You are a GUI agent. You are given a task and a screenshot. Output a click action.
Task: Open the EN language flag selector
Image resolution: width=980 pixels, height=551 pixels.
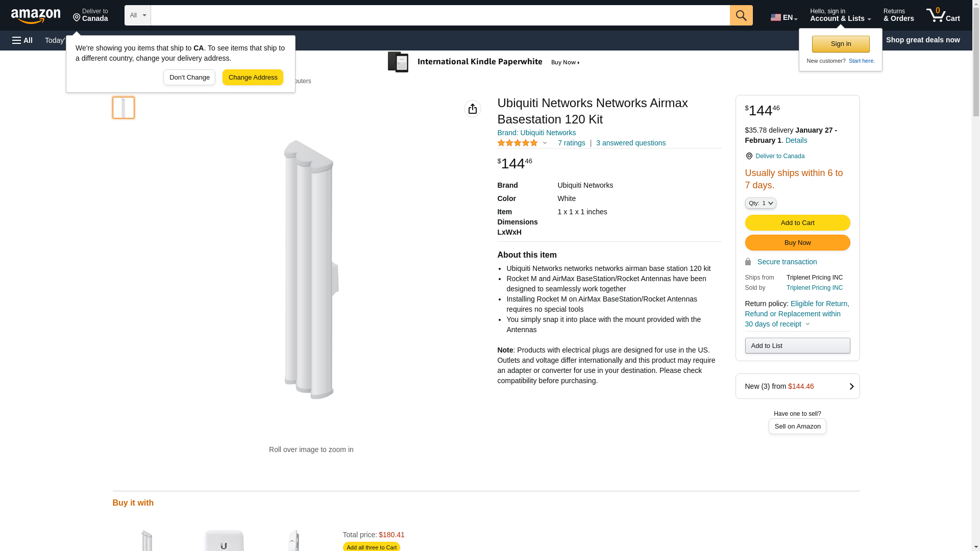[783, 17]
